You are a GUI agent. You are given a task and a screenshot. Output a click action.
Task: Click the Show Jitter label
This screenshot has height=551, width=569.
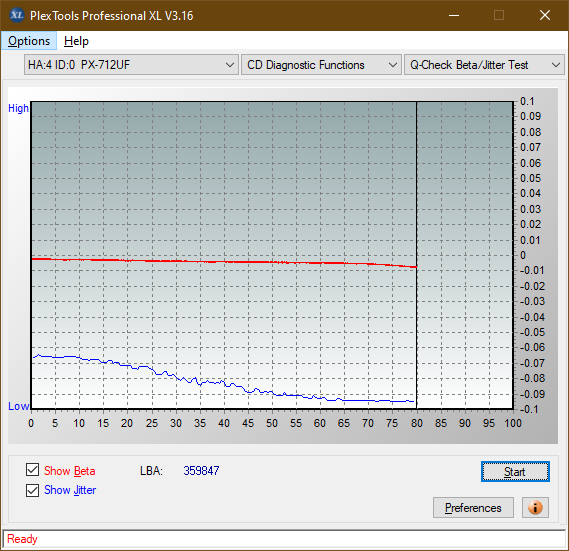pos(70,490)
